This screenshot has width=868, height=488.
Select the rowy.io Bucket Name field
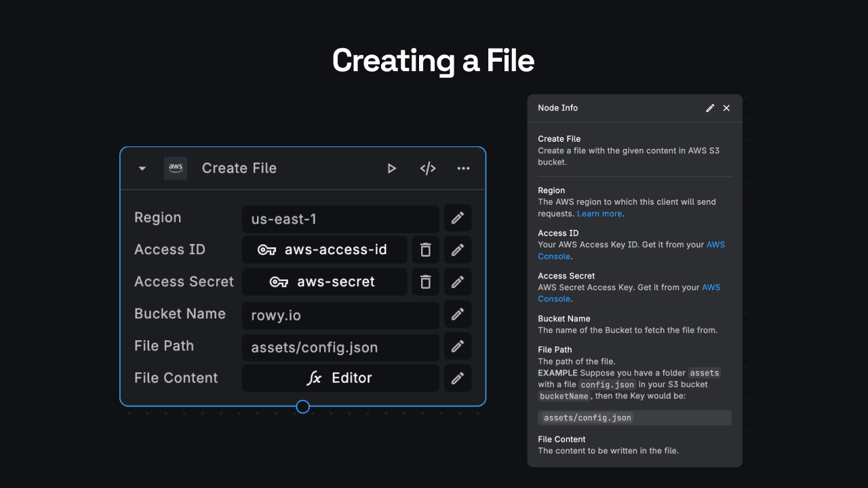(x=340, y=314)
